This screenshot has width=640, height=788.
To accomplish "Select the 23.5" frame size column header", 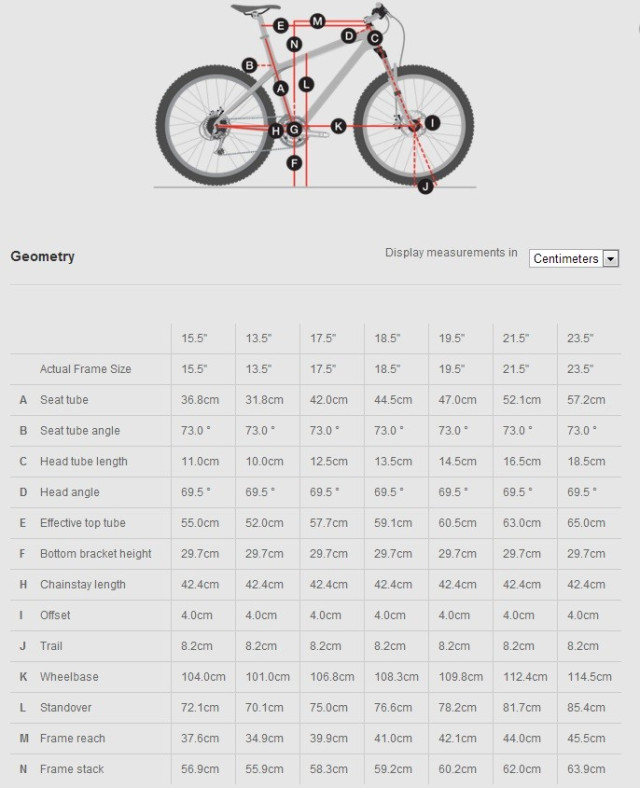I will [580, 339].
